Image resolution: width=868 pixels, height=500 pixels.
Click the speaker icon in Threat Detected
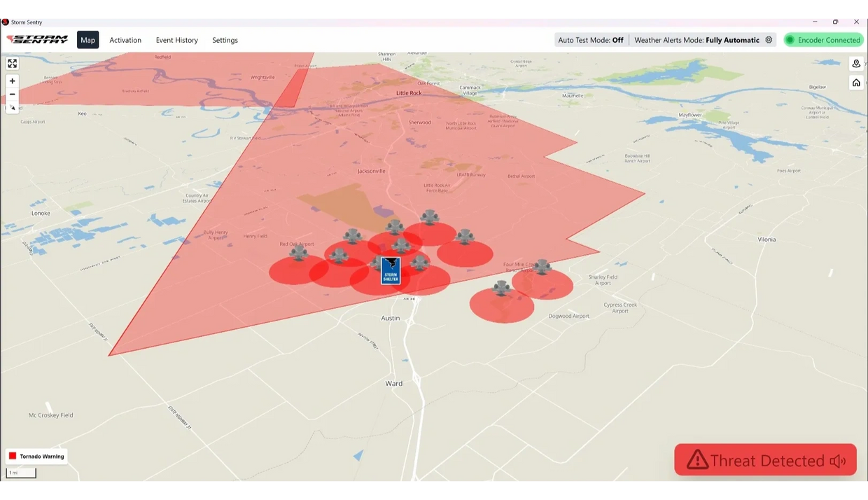point(837,461)
